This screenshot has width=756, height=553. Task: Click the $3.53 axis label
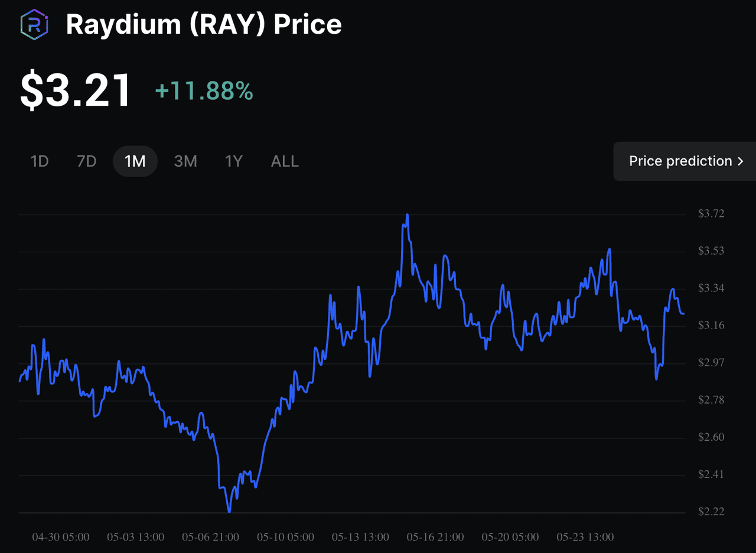(711, 251)
